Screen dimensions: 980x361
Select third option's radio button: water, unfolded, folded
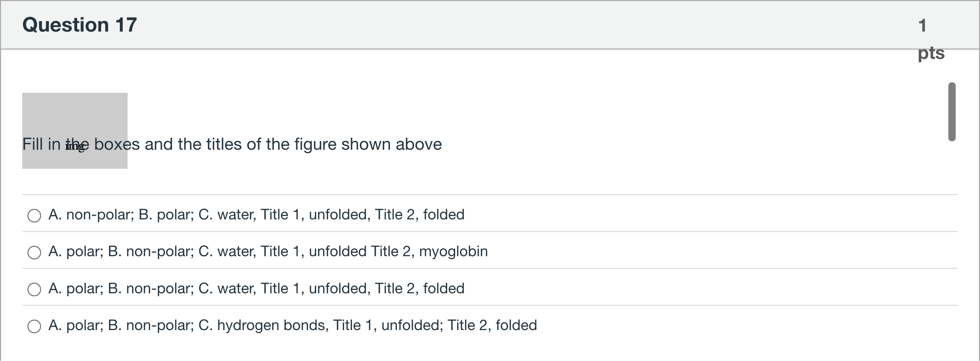click(x=34, y=289)
